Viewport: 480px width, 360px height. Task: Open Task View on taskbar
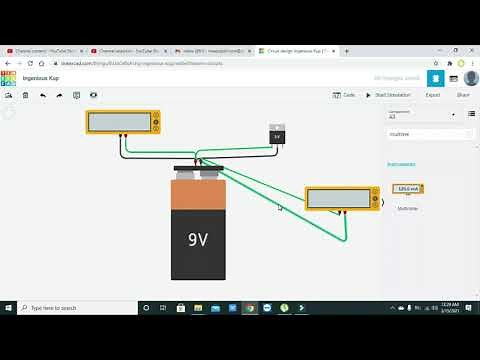pos(163,308)
